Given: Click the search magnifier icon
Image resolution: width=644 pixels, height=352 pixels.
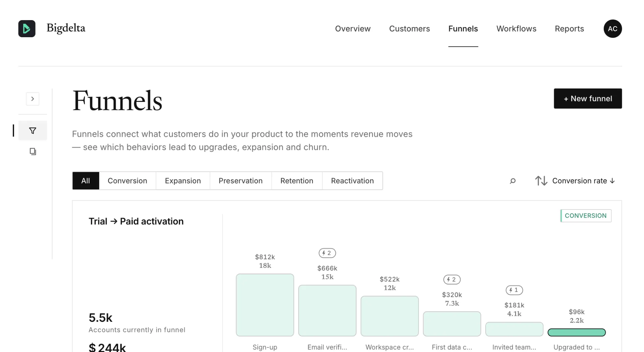Looking at the screenshot, I should (x=513, y=181).
